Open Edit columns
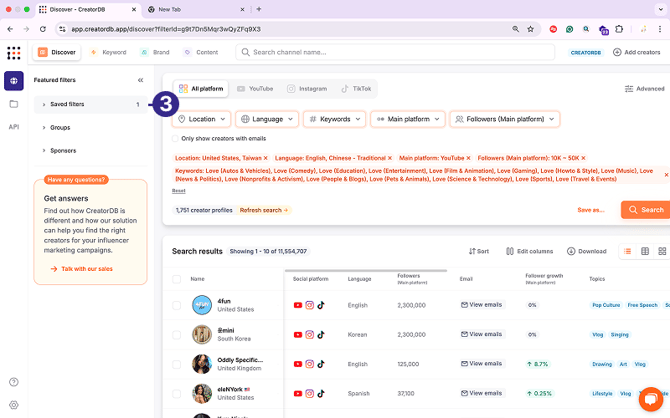This screenshot has width=670, height=418. coord(529,251)
